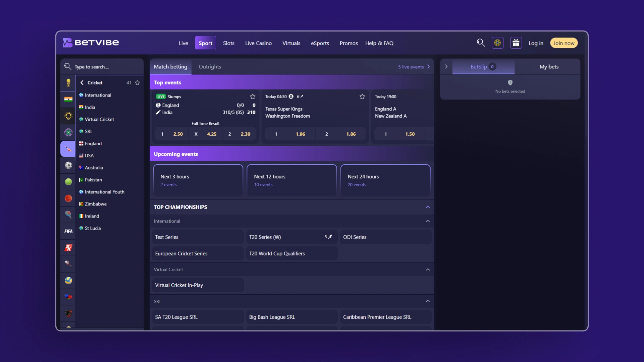Favorite the Texas Super Kings match star
This screenshot has height=362, width=644.
[x=362, y=97]
